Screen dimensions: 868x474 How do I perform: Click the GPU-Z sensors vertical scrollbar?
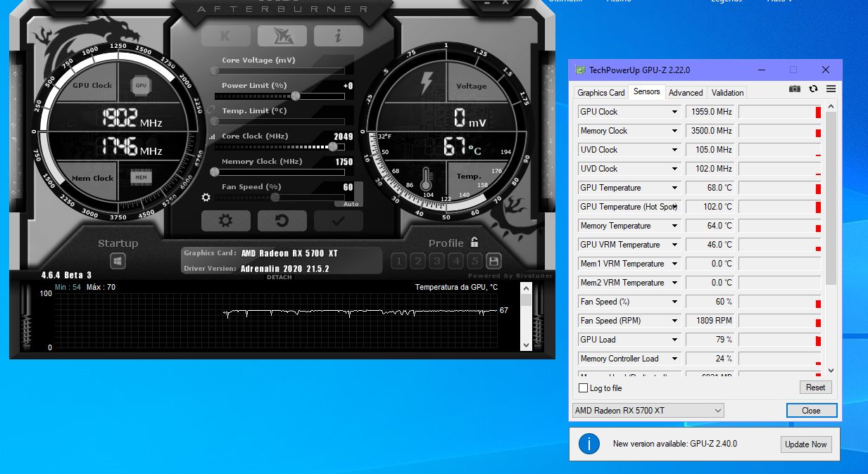coord(831,198)
